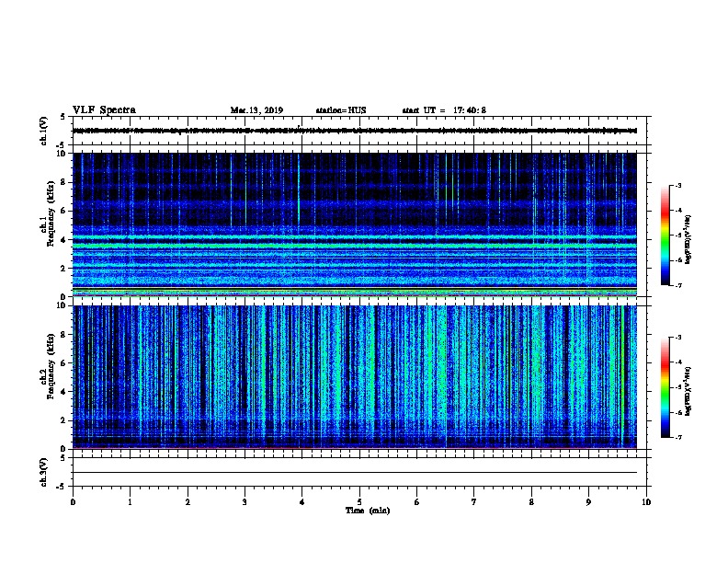Click the "Time (min)" x-axis label
Image resolution: width=728 pixels, height=563 pixels.
click(x=368, y=511)
